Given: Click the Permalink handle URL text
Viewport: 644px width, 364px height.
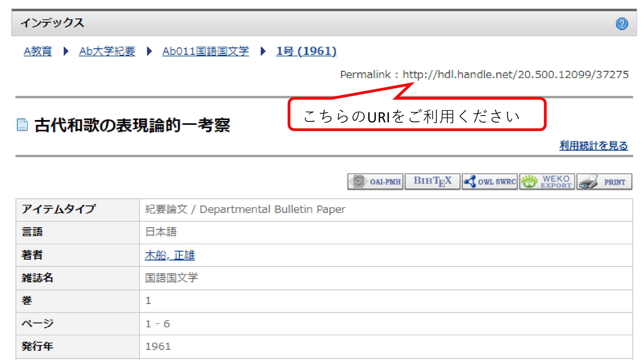Looking at the screenshot, I should tap(515, 75).
